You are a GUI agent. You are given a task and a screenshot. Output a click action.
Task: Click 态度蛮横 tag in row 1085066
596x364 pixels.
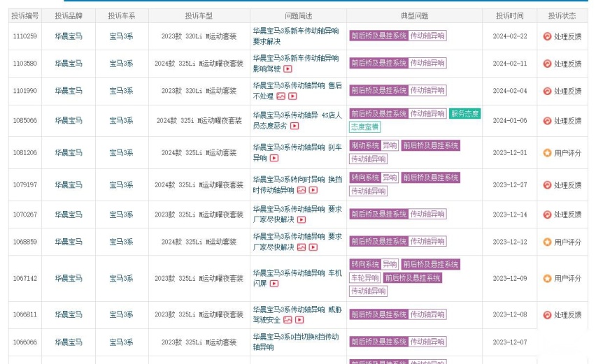click(x=365, y=126)
